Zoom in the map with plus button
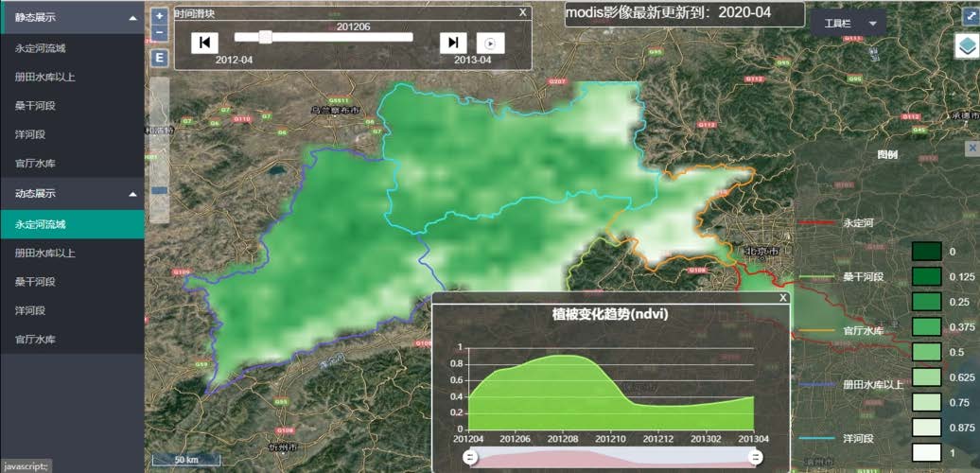The height and width of the screenshot is (473, 980). pos(159,16)
